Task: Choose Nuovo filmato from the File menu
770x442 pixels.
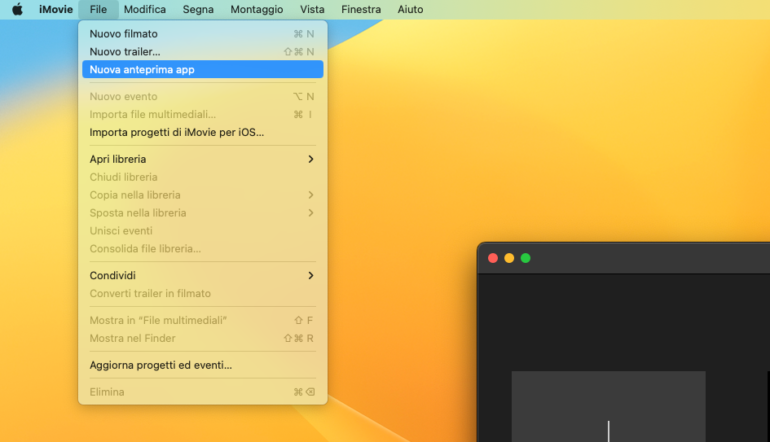Action: 203,34
